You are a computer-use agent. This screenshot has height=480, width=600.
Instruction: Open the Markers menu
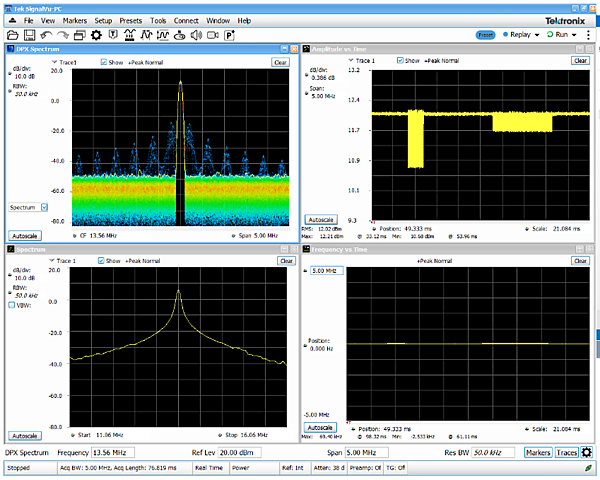click(x=75, y=20)
